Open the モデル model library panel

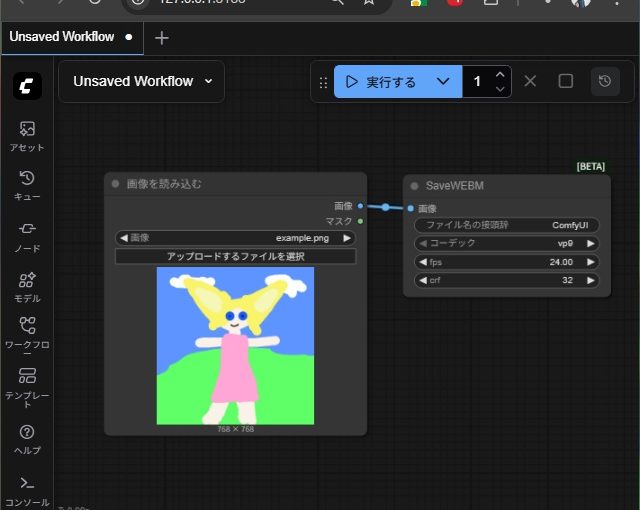coord(27,288)
